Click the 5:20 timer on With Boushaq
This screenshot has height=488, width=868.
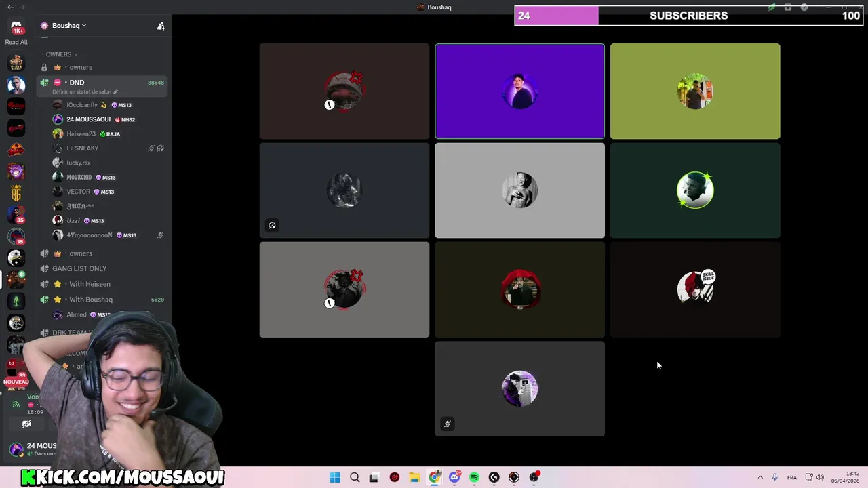157,300
